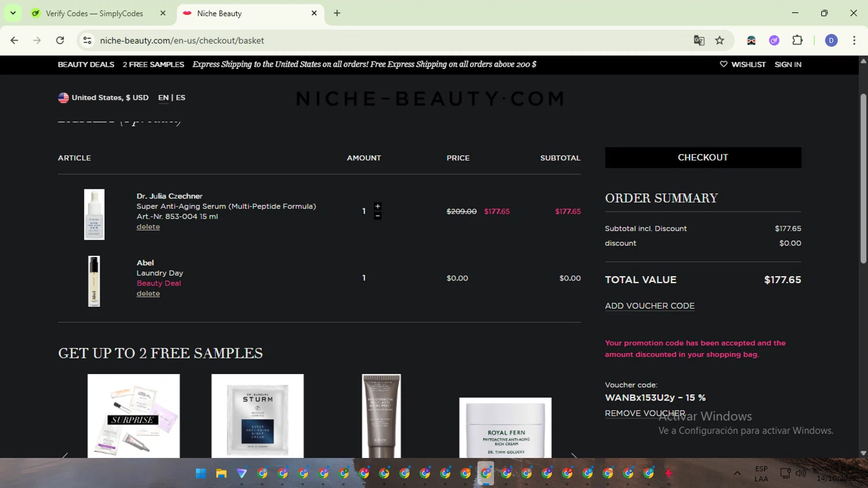Switch language to ES
The width and height of the screenshot is (868, 488).
[181, 98]
